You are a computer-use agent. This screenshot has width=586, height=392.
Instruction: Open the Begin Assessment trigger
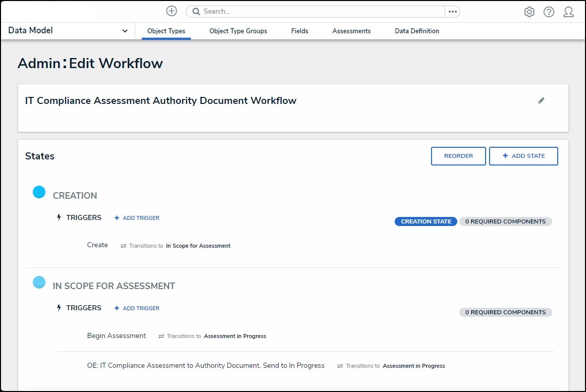pos(117,336)
